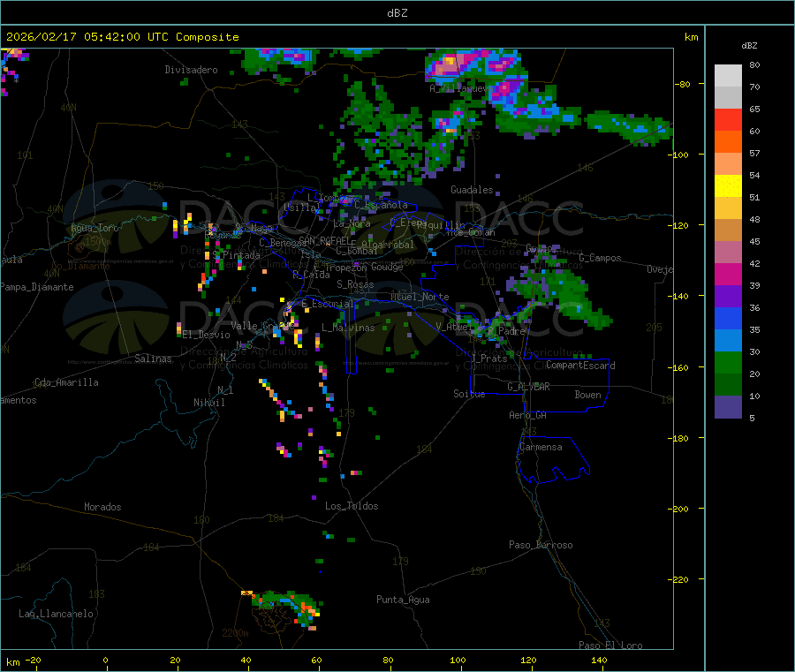Screen dimensions: 795x672
Task: Click the Co_Diamante label
Action: coord(80,266)
